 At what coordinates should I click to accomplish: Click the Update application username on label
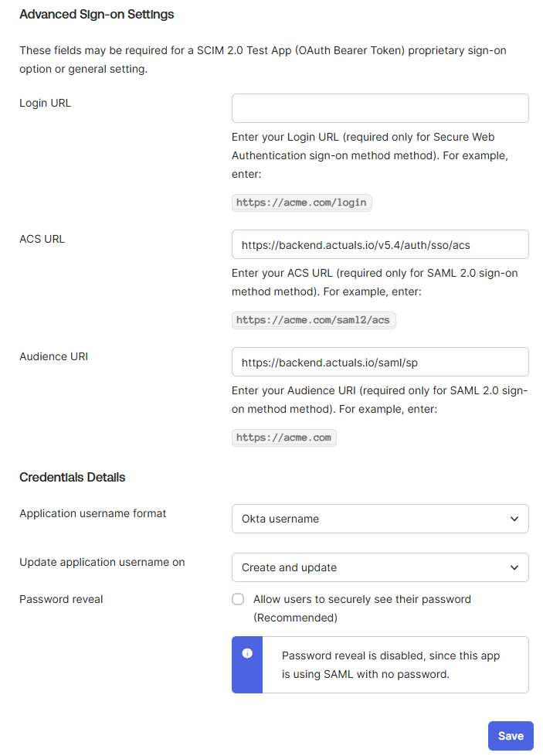click(102, 562)
